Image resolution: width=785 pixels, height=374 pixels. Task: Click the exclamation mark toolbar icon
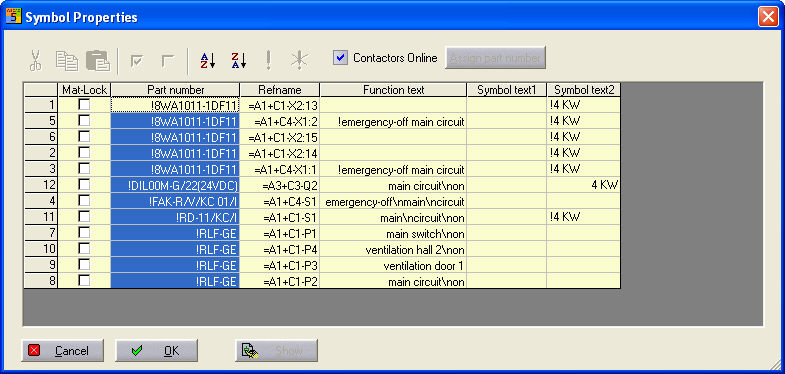pyautogui.click(x=269, y=60)
